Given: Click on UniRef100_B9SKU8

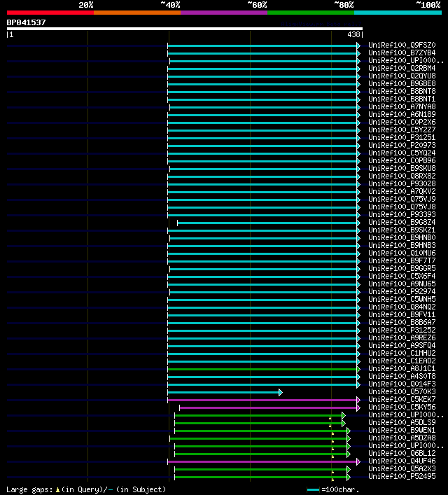Looking at the screenshot, I should pyautogui.click(x=402, y=168).
